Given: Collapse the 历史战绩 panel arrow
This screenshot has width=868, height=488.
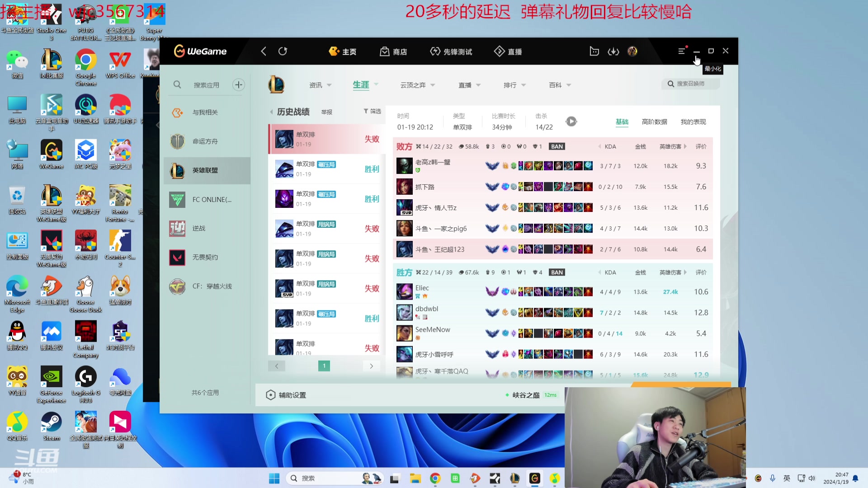Looking at the screenshot, I should click(x=271, y=112).
